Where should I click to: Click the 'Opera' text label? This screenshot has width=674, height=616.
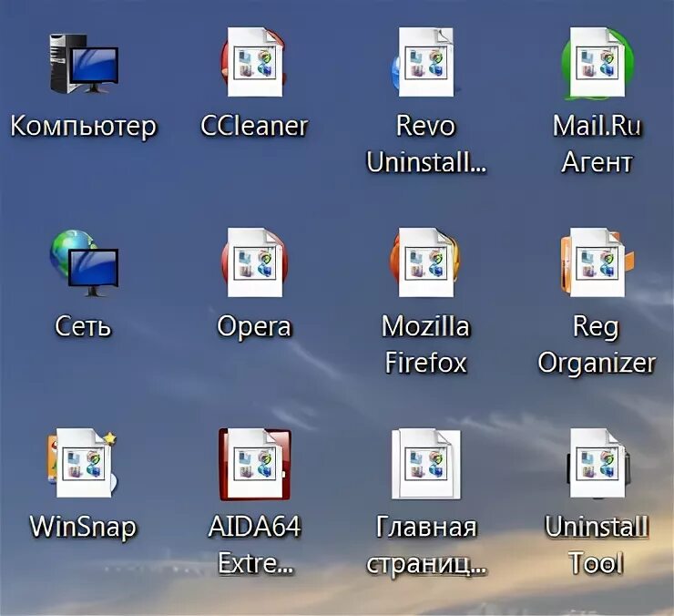pos(254,328)
